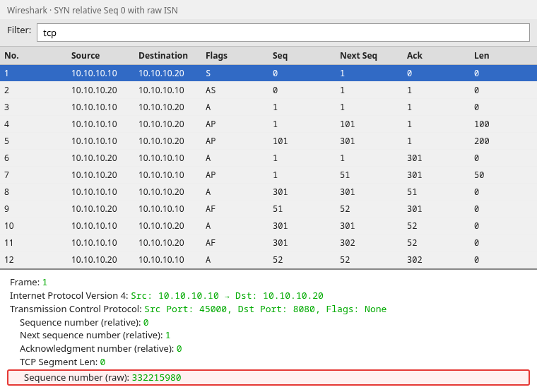The image size is (537, 392).
Task: Click the Flags column header
Action: pos(216,56)
